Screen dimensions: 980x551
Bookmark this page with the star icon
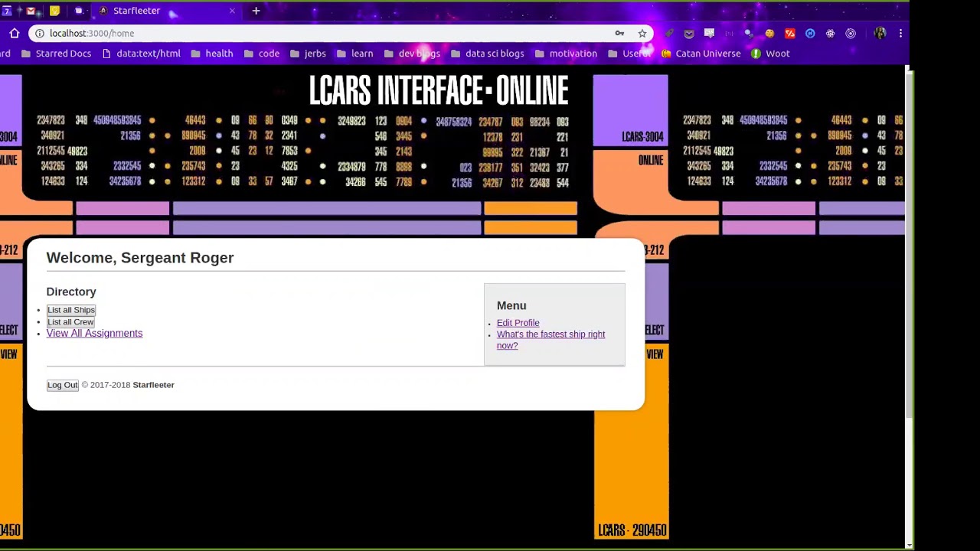[x=642, y=33]
